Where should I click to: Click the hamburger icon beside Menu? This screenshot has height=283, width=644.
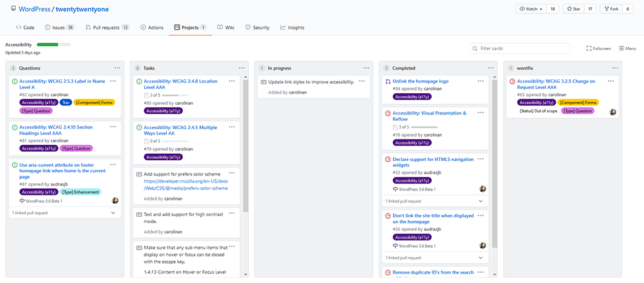coord(621,48)
